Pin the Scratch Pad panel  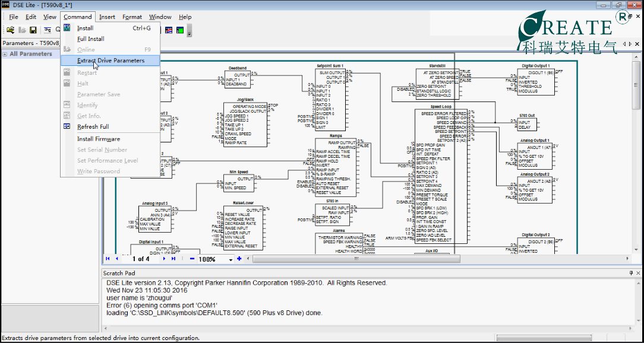632,273
